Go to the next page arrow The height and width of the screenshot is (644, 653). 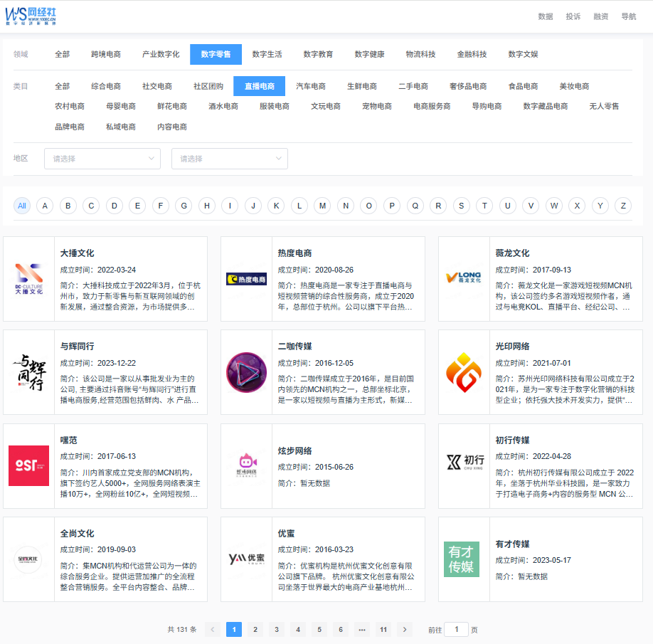pos(405,630)
